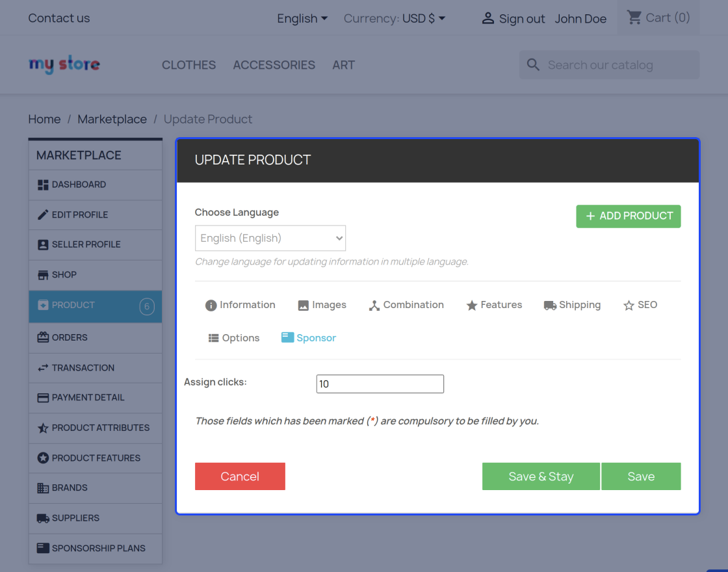The width and height of the screenshot is (728, 572).
Task: Click the search magnifier icon
Action: pyautogui.click(x=533, y=64)
